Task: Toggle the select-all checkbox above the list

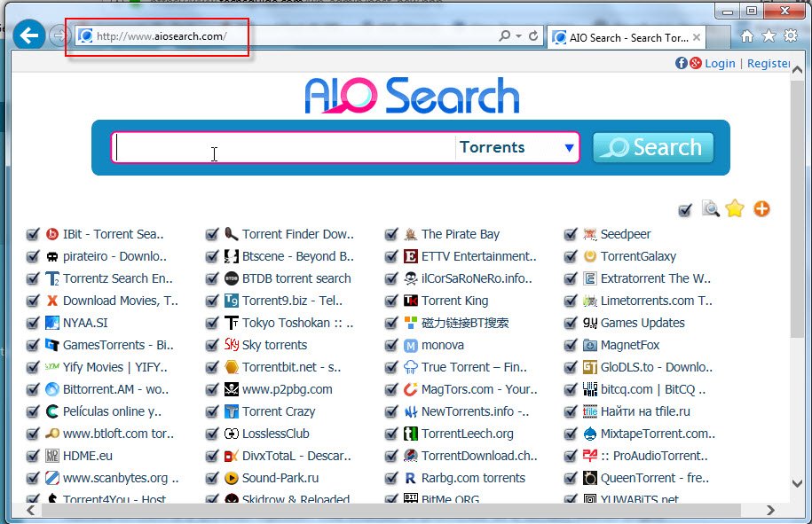Action: pyautogui.click(x=685, y=210)
